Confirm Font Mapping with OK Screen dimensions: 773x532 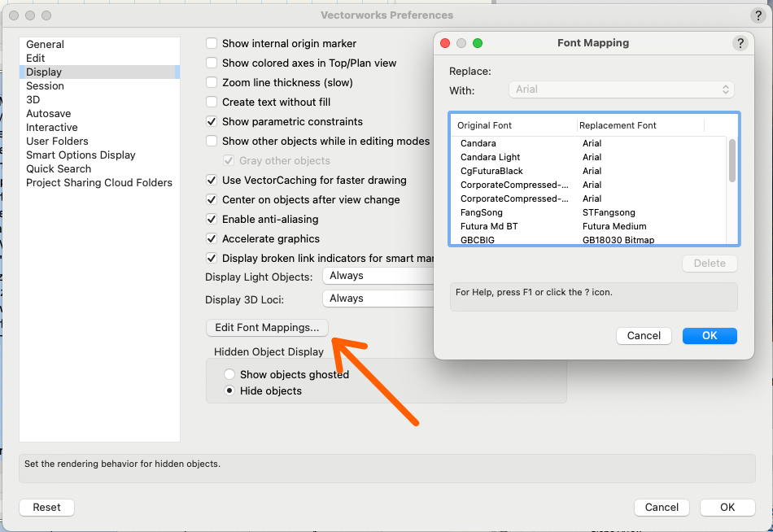click(x=710, y=335)
